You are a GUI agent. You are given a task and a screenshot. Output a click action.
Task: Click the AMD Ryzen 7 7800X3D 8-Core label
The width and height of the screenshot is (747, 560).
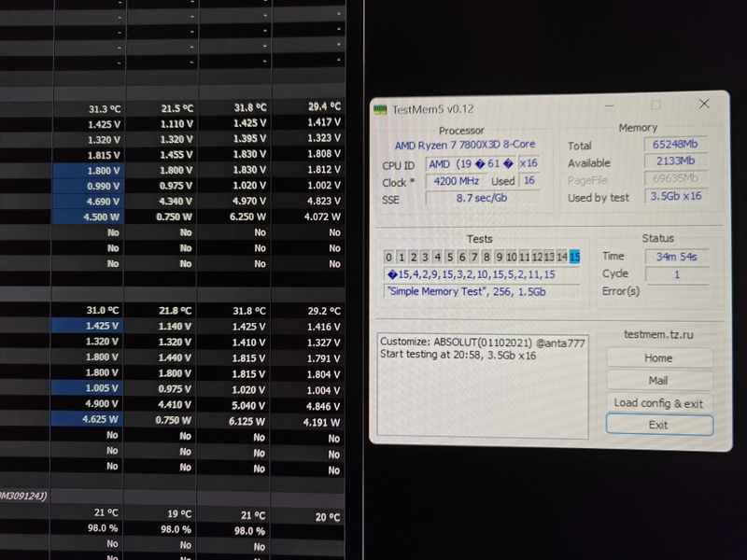coord(464,145)
